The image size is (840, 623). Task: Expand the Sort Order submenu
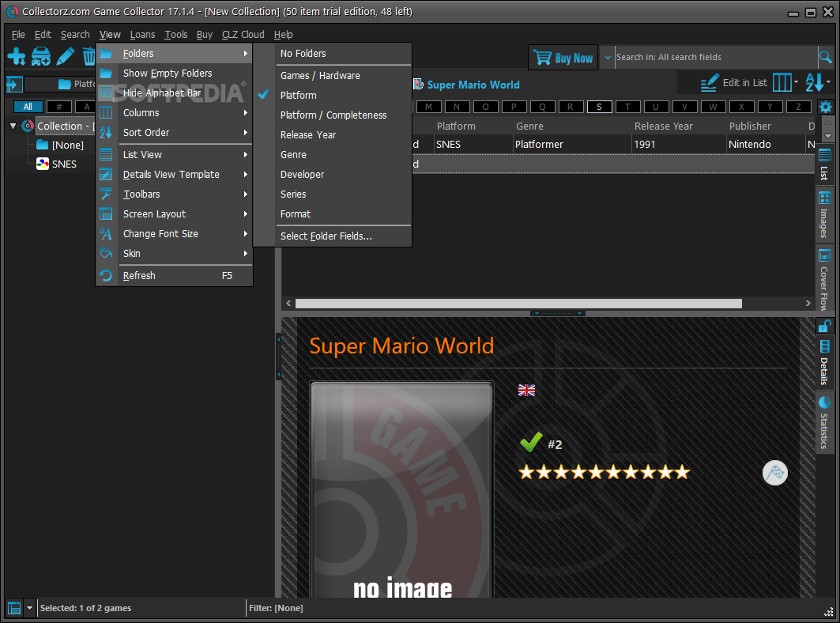(x=174, y=133)
